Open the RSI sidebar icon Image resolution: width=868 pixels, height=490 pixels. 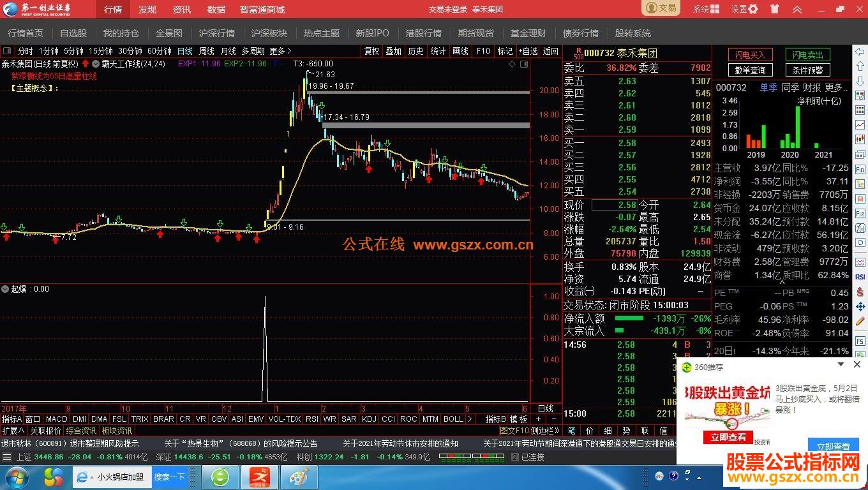860,277
